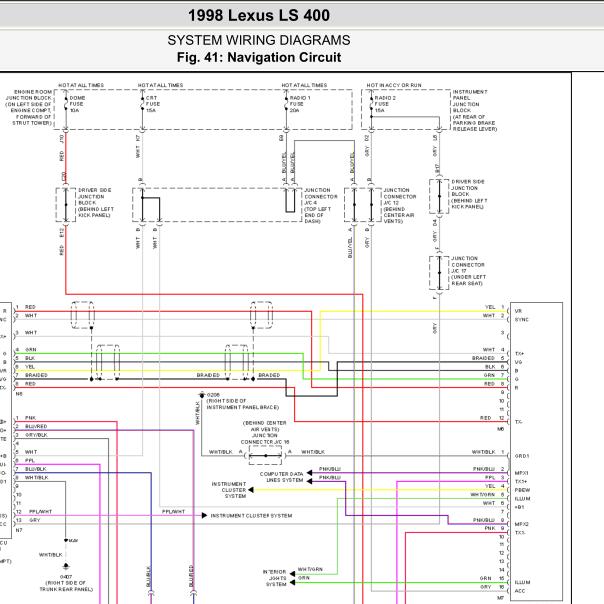
Task: Click the G206 ground point label
Action: [213, 395]
